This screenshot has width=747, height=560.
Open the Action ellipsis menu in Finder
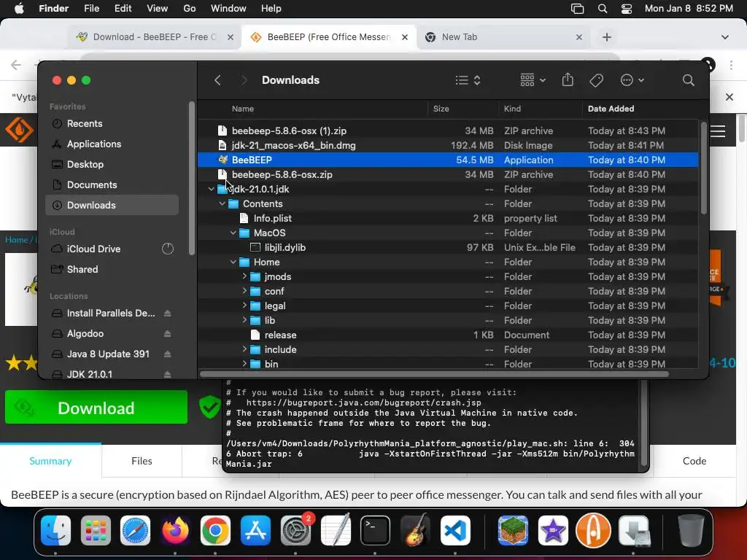point(632,80)
